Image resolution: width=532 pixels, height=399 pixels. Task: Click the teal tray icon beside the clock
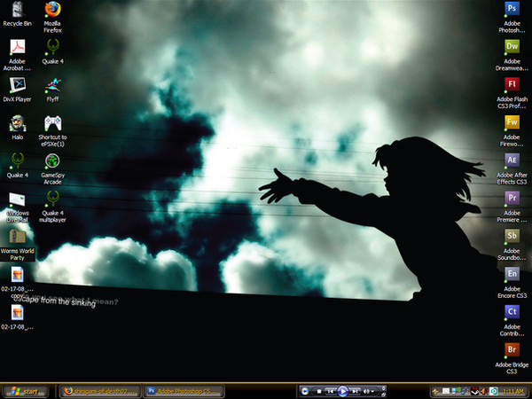point(493,391)
